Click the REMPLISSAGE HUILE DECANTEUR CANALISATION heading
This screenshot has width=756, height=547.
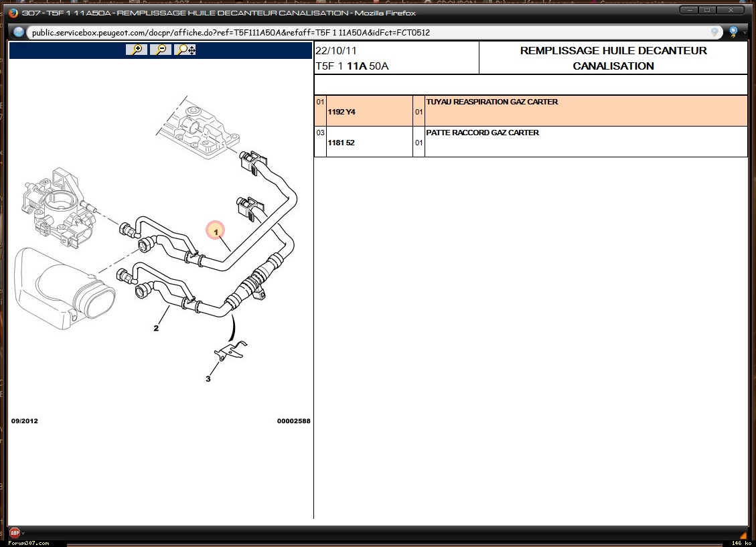point(613,58)
